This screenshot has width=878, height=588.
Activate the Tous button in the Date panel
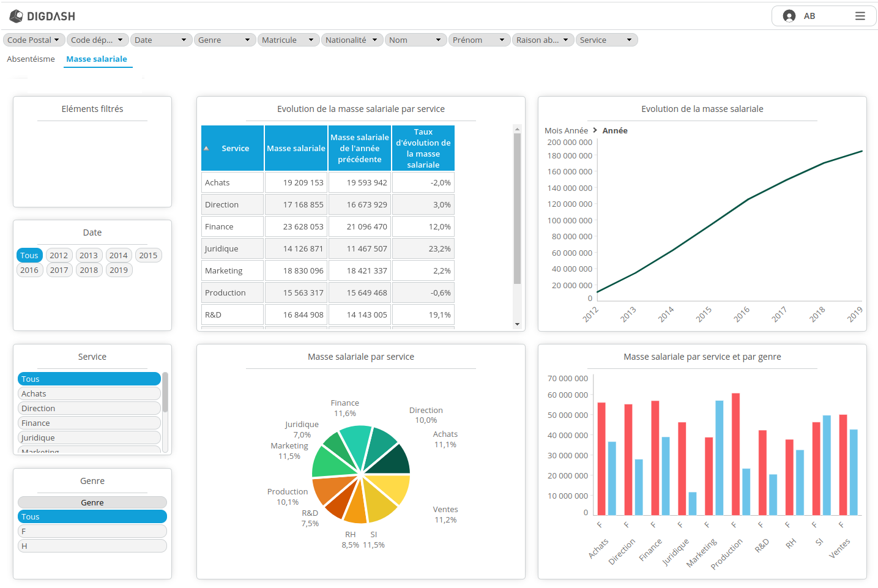click(29, 255)
